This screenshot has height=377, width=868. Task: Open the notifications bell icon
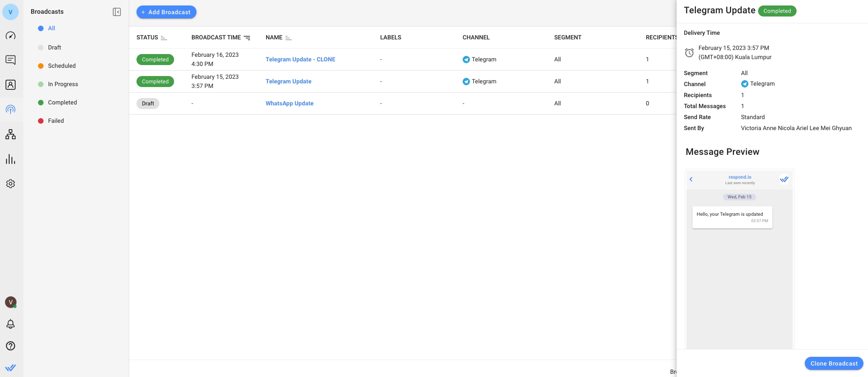11,324
